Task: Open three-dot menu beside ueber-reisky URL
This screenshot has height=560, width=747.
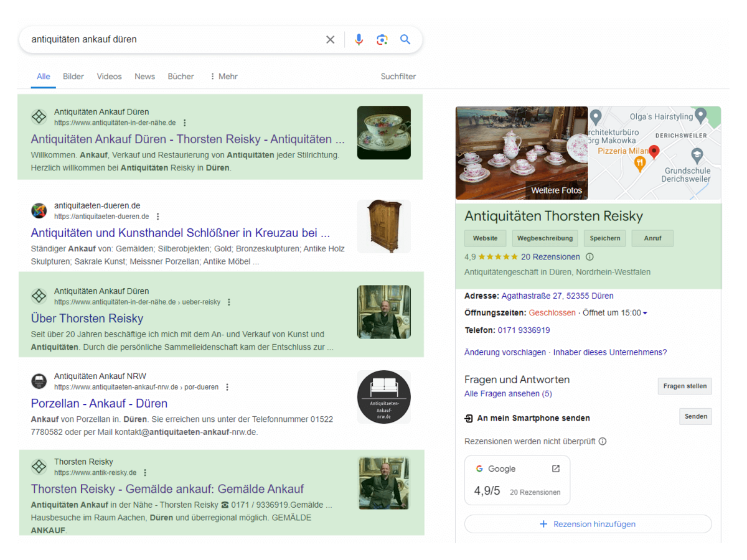Action: point(228,302)
